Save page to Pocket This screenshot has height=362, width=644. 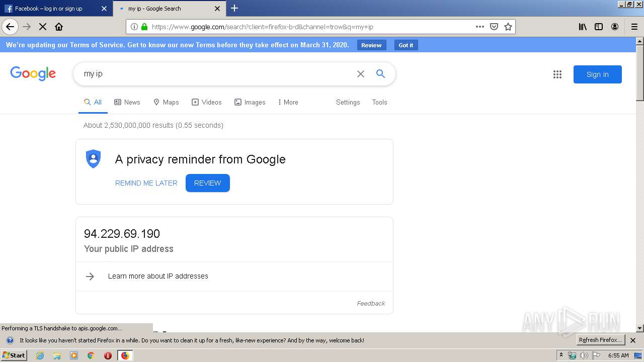coord(494,27)
